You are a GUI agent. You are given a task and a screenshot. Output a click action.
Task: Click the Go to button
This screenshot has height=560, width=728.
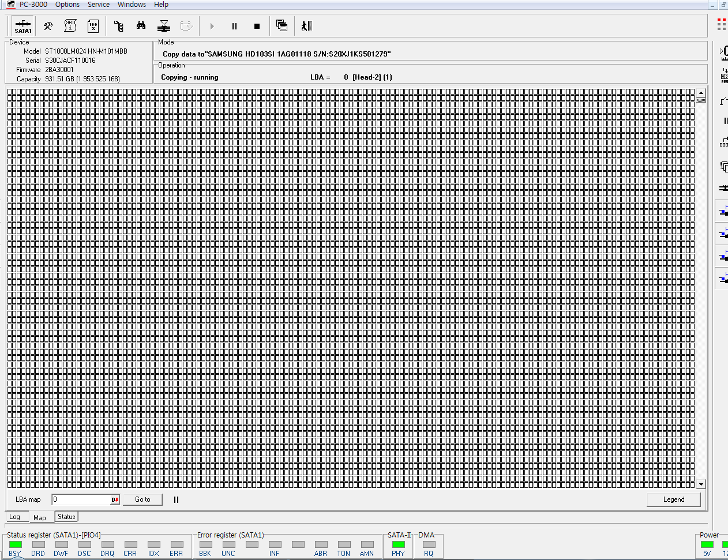142,499
